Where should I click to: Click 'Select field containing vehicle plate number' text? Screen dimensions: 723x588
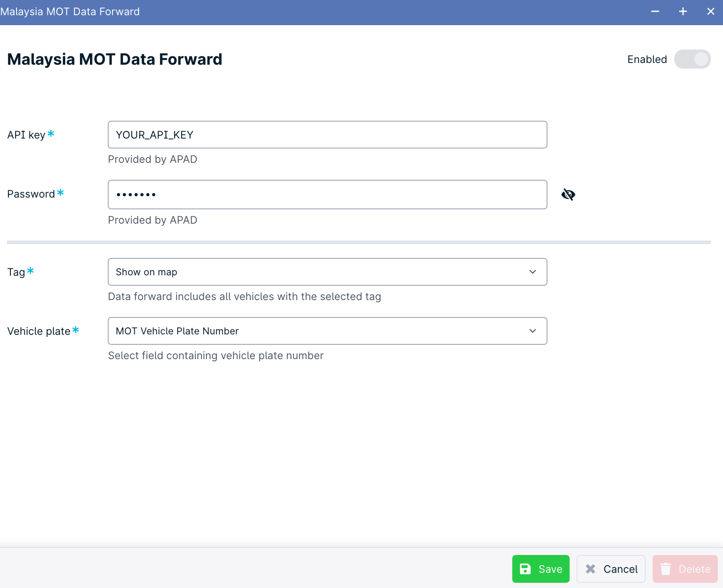pos(216,356)
